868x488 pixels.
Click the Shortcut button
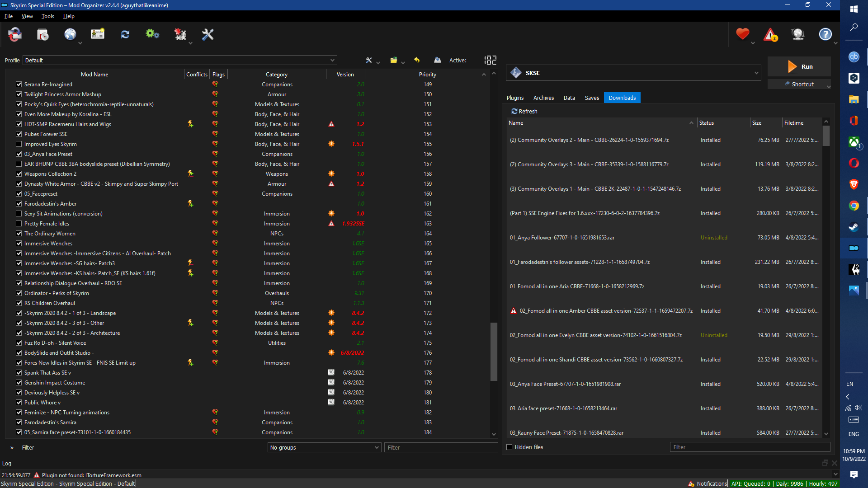pyautogui.click(x=799, y=84)
